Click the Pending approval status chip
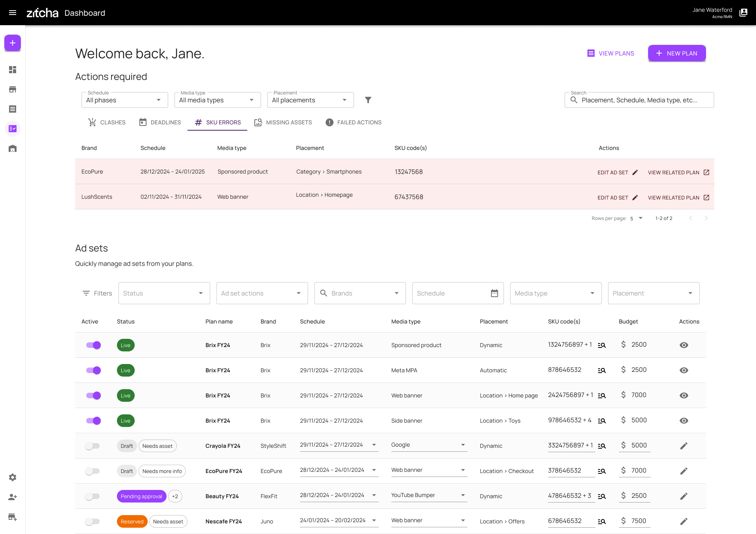756x534 pixels. (x=141, y=496)
